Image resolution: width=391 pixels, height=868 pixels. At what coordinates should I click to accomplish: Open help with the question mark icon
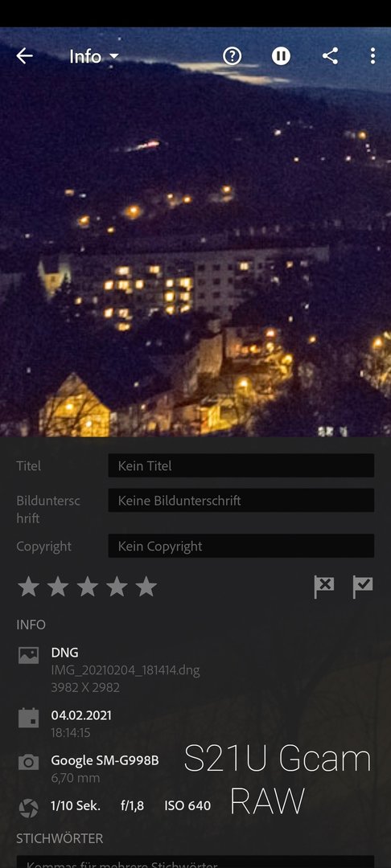pyautogui.click(x=232, y=56)
